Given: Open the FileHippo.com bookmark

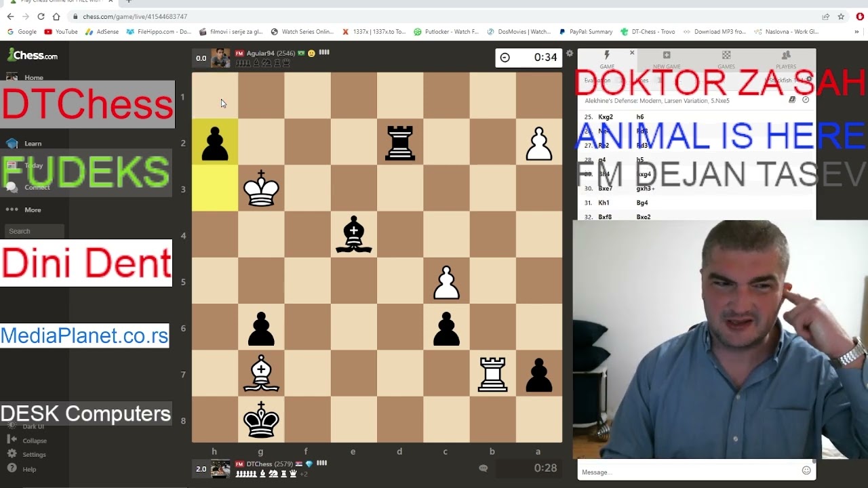Looking at the screenshot, I should pyautogui.click(x=159, y=32).
